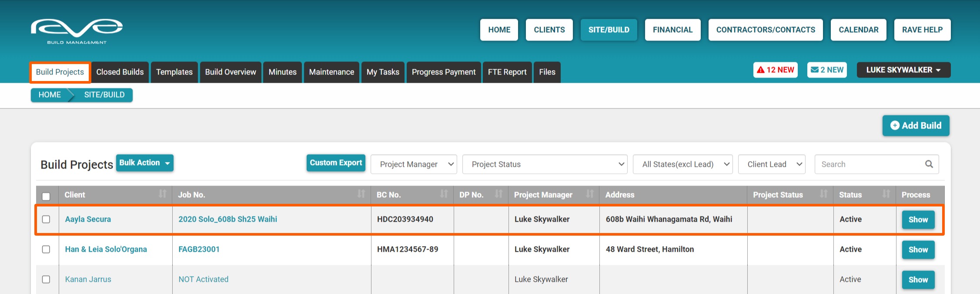Viewport: 980px width, 294px height.
Task: Open the Project Status filter dropdown
Action: point(545,164)
